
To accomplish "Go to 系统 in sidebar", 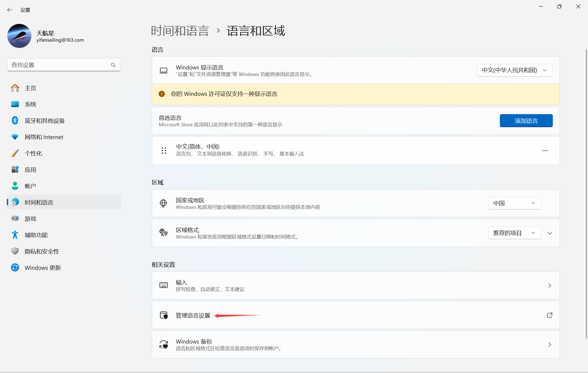I will pyautogui.click(x=30, y=104).
